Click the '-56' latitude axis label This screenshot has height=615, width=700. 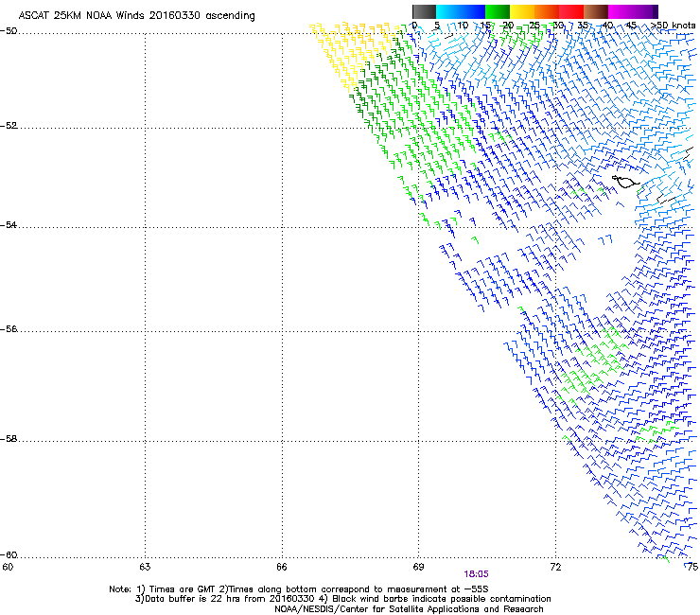pyautogui.click(x=9, y=329)
